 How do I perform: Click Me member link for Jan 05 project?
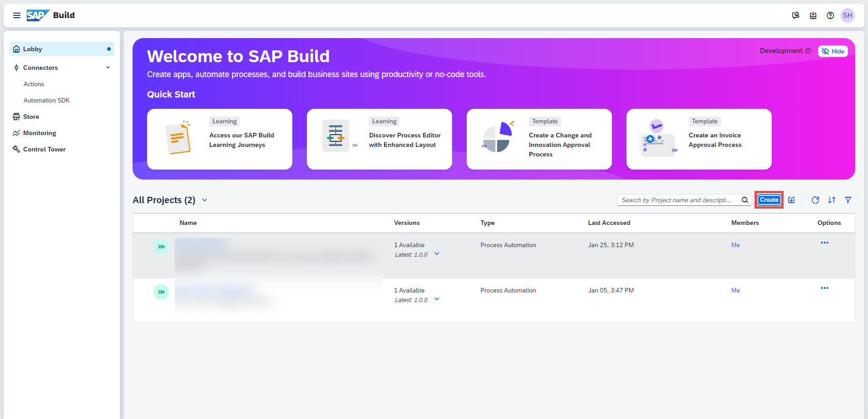735,290
